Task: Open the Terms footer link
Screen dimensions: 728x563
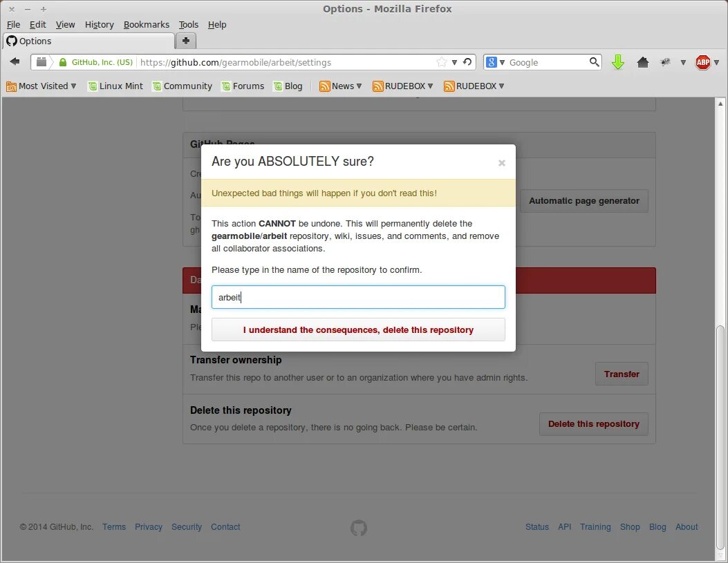Action: tap(114, 527)
